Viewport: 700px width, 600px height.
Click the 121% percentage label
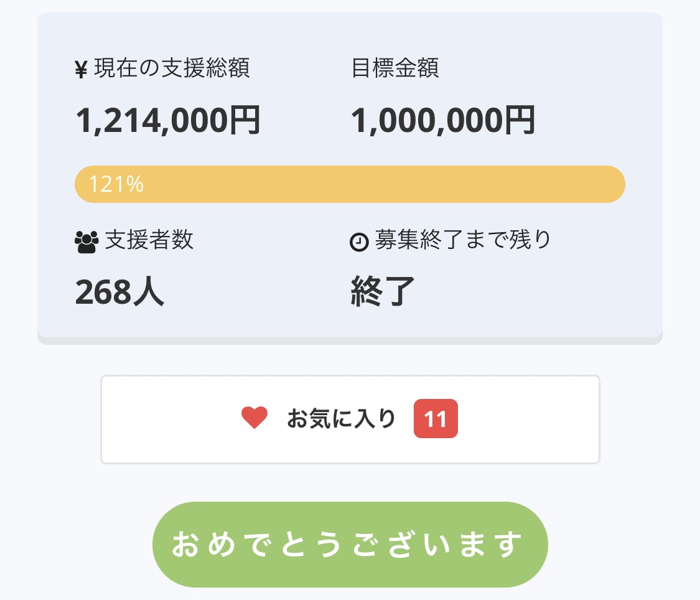coord(116,184)
